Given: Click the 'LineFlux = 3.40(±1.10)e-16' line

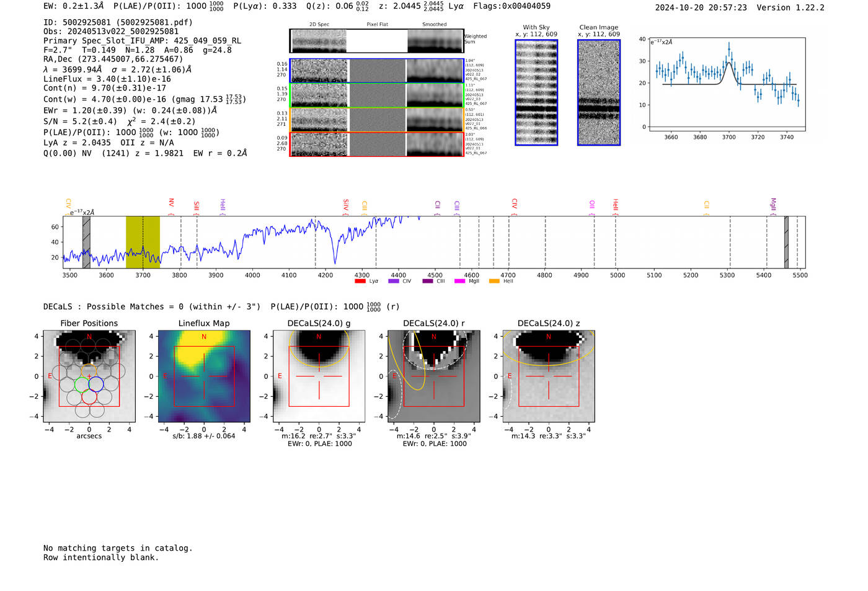Looking at the screenshot, I should click(x=107, y=79).
